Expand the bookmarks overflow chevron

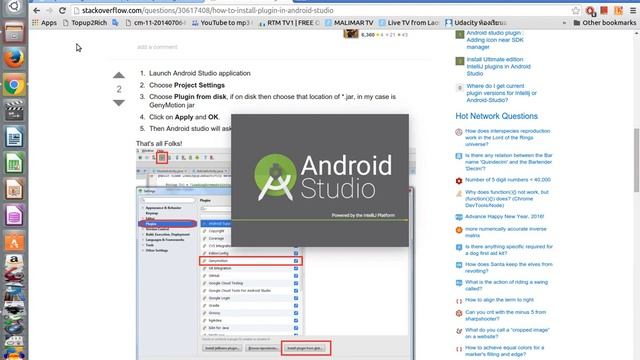coord(564,23)
